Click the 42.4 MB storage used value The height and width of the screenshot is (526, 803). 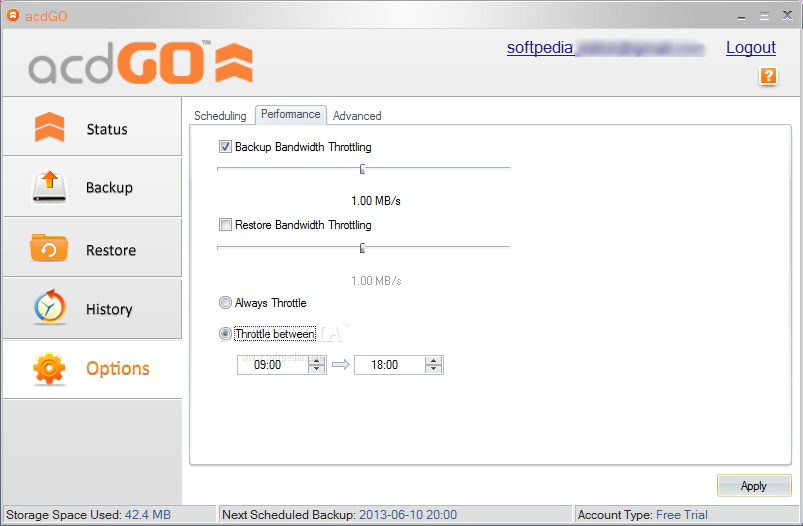148,515
